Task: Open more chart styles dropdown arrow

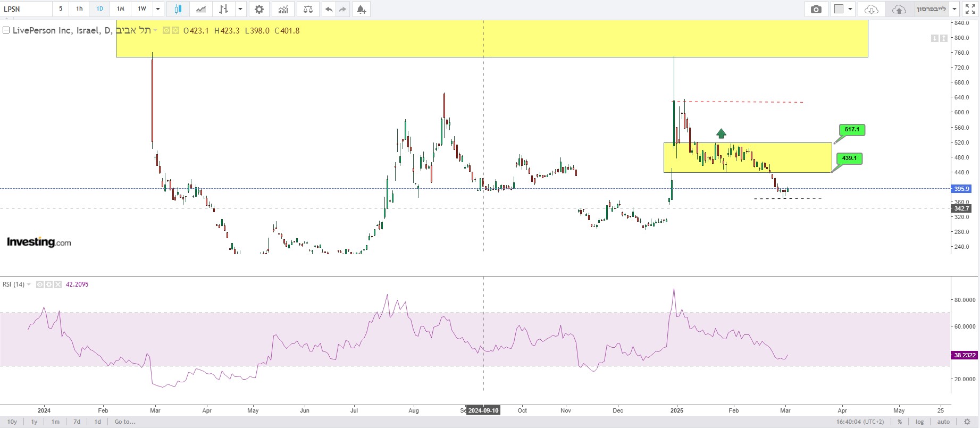Action: 240,9
